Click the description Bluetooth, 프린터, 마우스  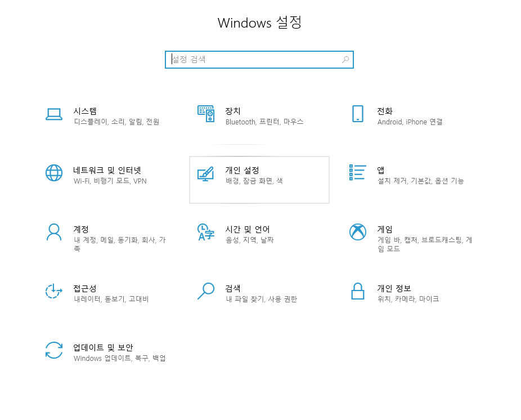pos(264,122)
